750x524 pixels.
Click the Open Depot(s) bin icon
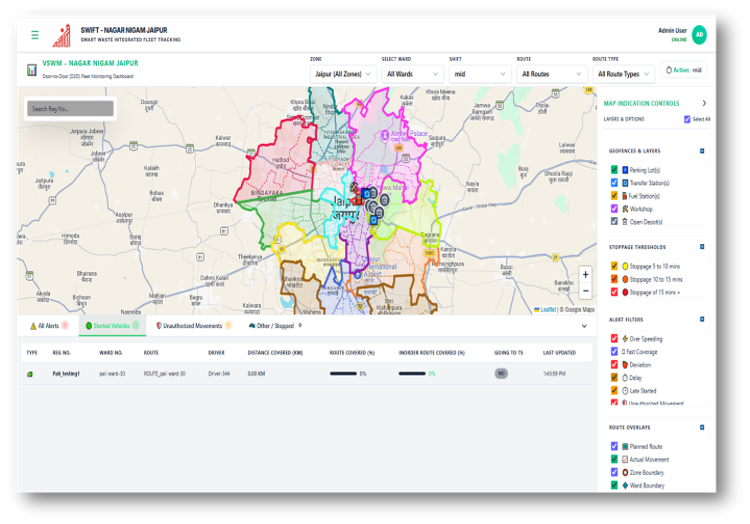pos(625,221)
